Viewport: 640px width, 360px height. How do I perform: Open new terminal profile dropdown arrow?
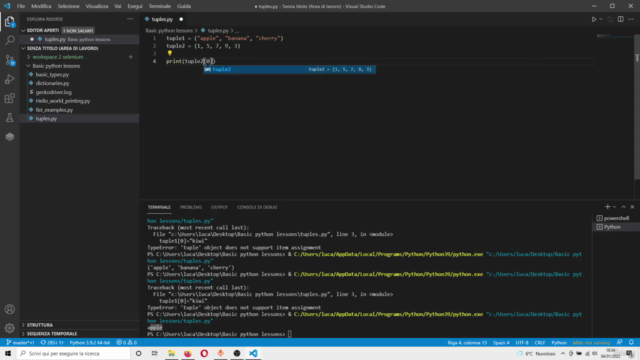coord(614,207)
